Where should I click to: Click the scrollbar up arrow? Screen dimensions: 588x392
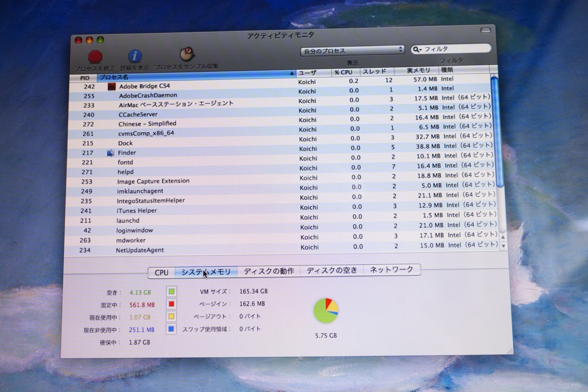point(503,237)
